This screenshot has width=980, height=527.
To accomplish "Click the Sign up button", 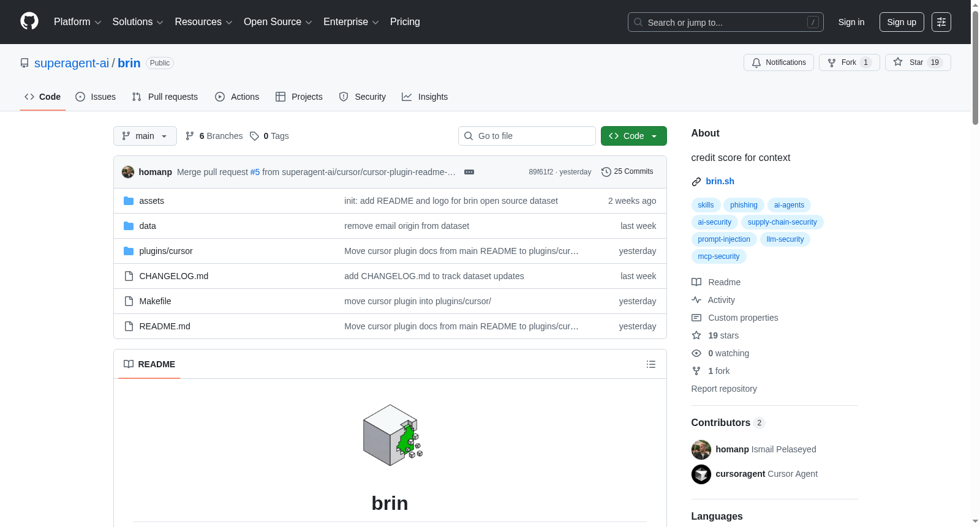I will pyautogui.click(x=902, y=22).
